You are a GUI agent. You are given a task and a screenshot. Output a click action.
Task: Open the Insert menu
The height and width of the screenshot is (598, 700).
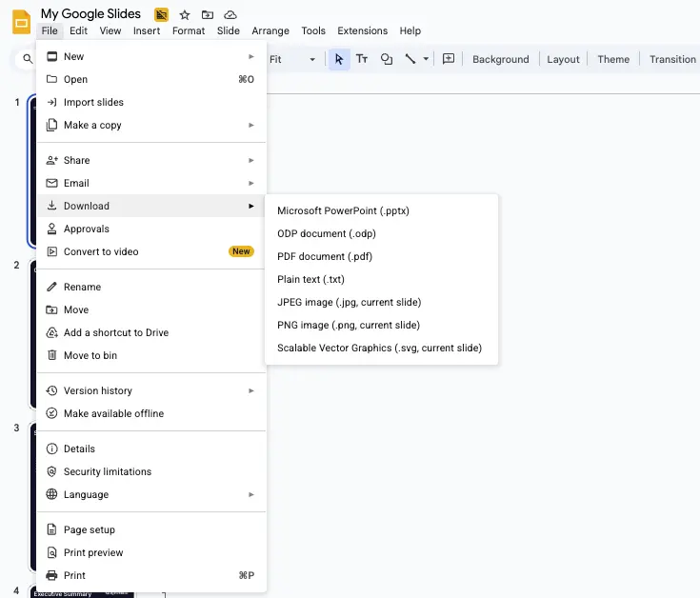pyautogui.click(x=147, y=30)
